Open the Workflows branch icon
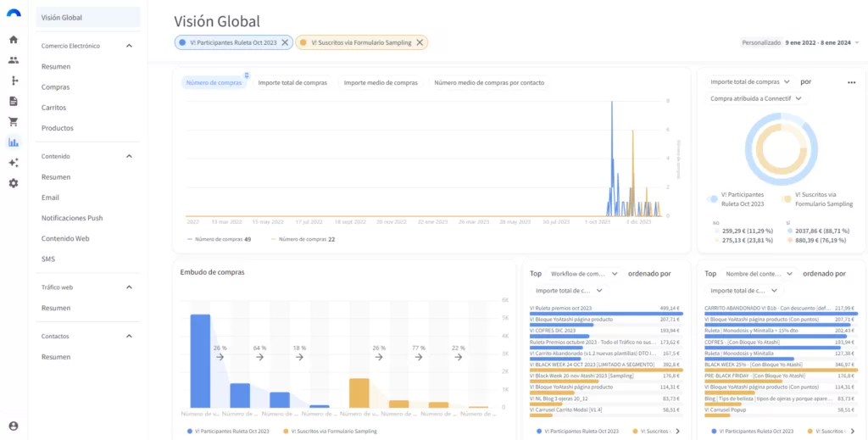 coord(14,81)
